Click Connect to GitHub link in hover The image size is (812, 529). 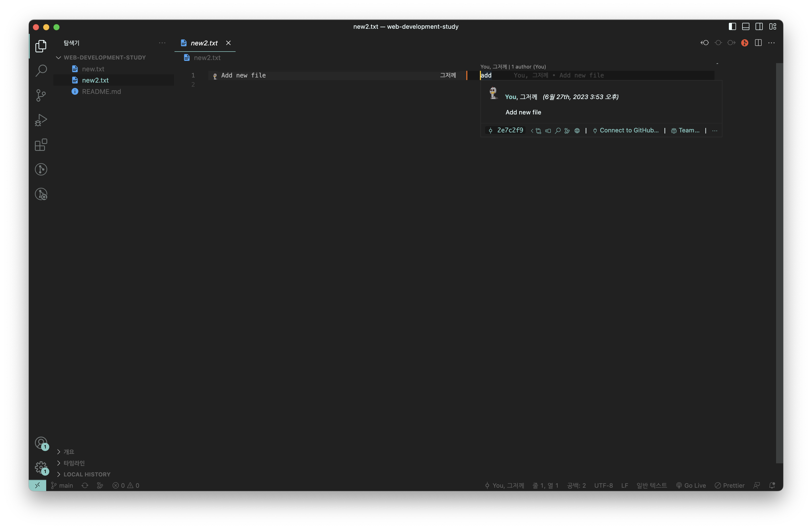pos(629,130)
